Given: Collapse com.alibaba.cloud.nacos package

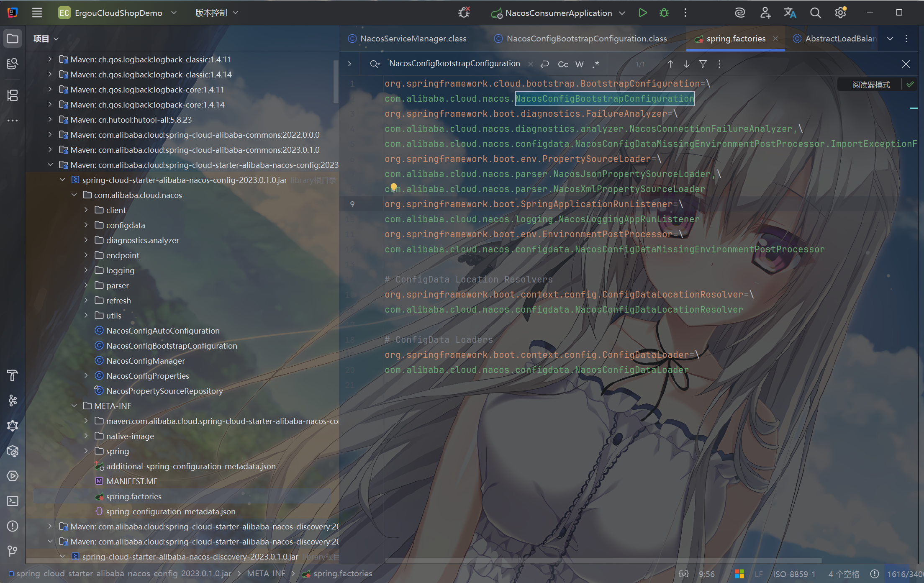Looking at the screenshot, I should (74, 195).
